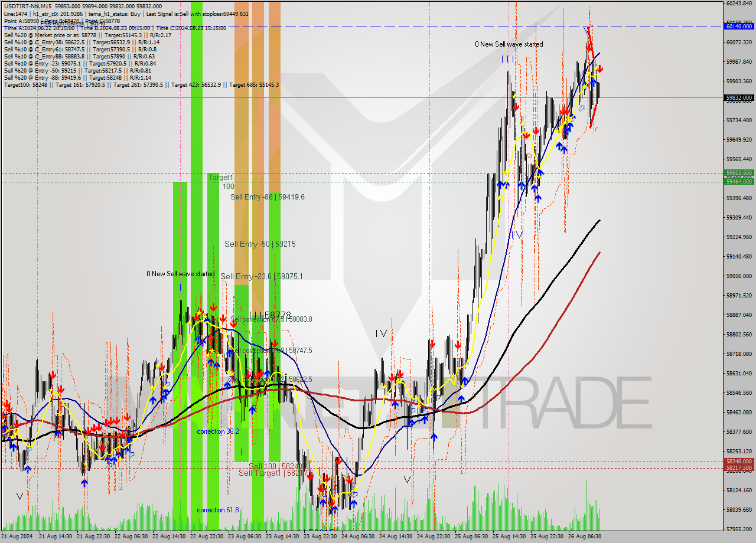Click the 'Line:1474 | h1_atr_c0: 201.9286' info line

click(126, 14)
